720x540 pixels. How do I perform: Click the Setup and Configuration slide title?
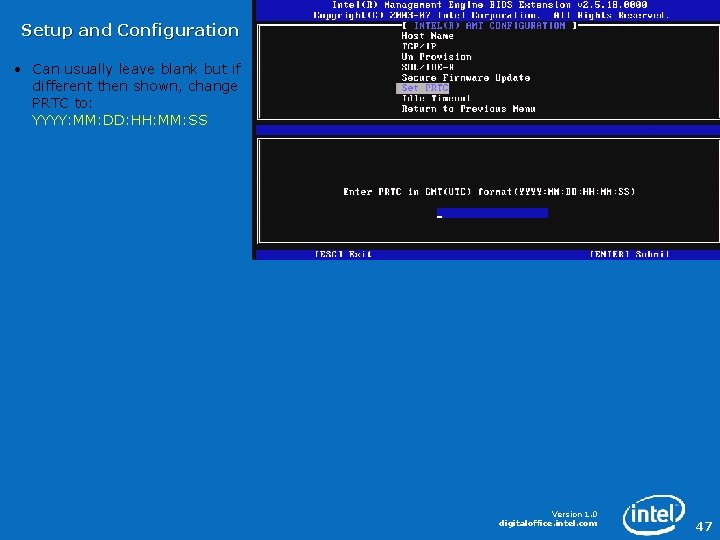point(130,30)
